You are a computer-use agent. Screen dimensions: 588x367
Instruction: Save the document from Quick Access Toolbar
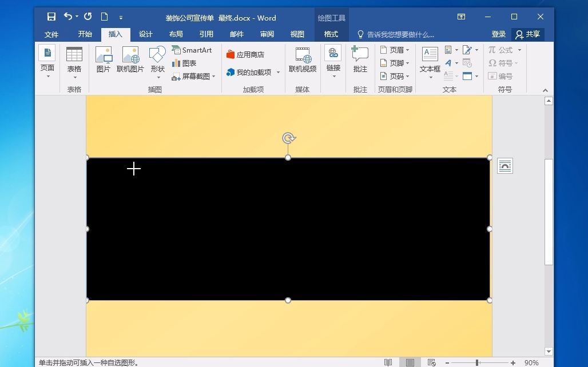pyautogui.click(x=51, y=17)
